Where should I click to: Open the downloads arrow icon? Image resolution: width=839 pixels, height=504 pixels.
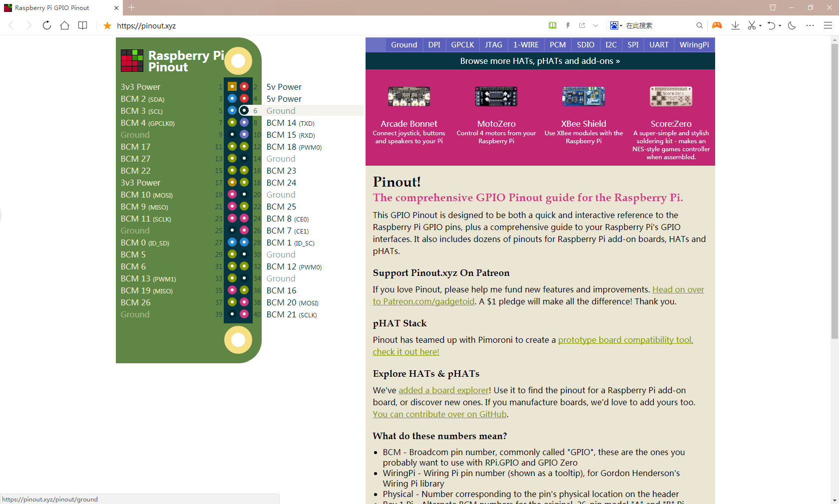click(735, 25)
